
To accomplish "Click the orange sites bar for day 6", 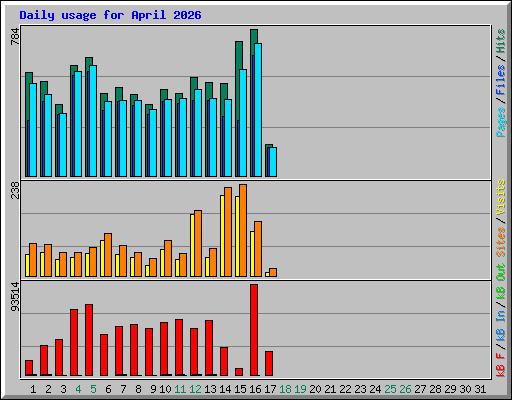I will [108, 255].
